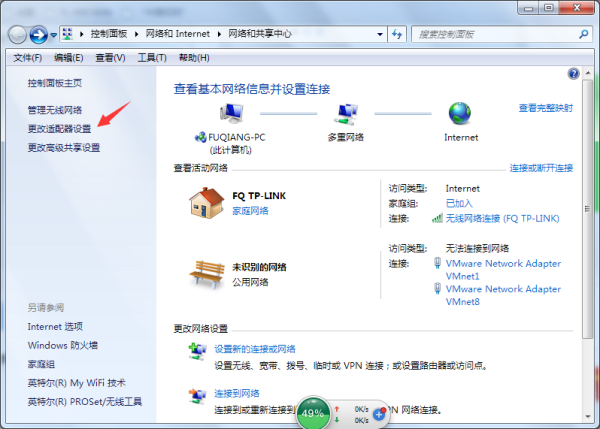Screen dimensions: 600x429
Task: Select the 未识别的网络 network name
Action: 259,267
